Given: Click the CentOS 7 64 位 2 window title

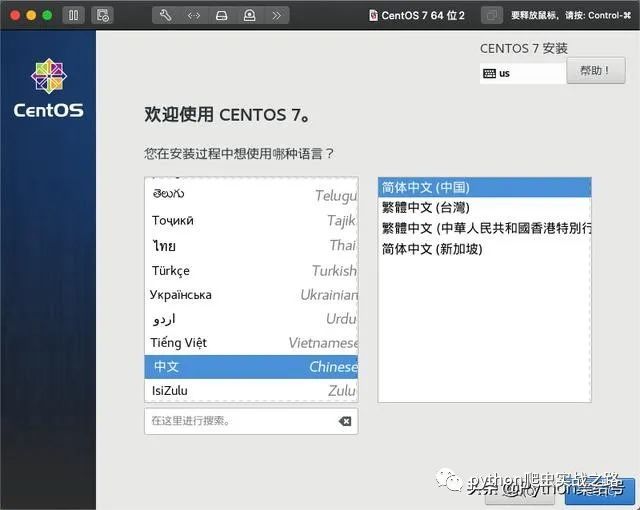Looking at the screenshot, I should [417, 16].
